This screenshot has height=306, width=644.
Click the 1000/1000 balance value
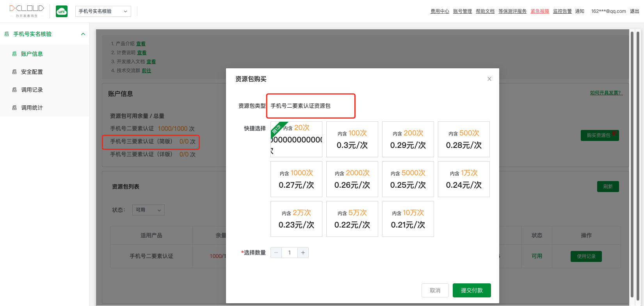click(x=173, y=128)
